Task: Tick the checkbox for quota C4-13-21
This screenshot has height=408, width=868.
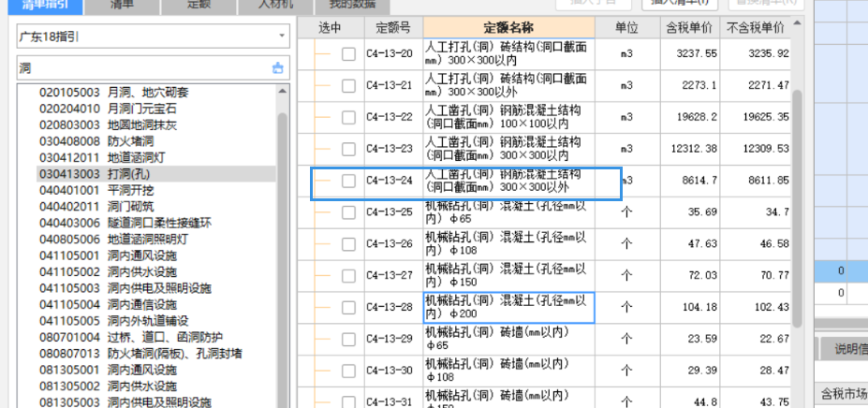Action: tap(348, 86)
